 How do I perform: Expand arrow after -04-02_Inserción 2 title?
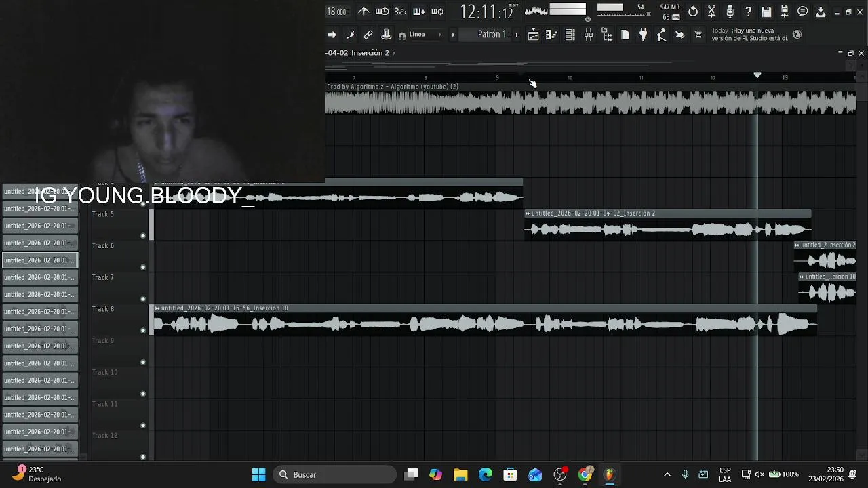[x=394, y=53]
